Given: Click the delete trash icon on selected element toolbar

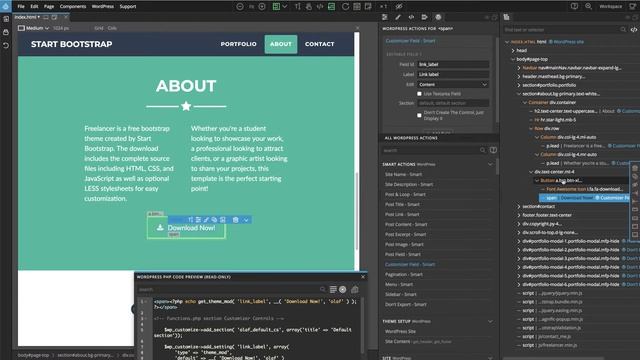Looking at the screenshot, I should 236,220.
